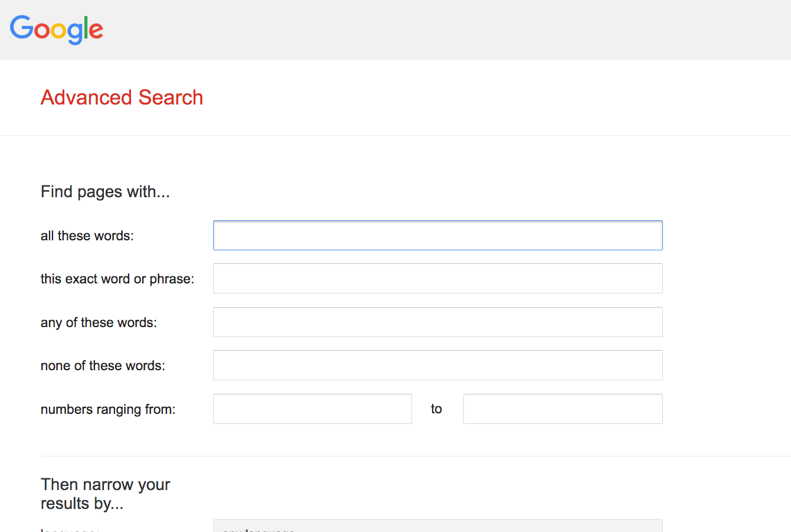Focus the 'all these words' text box
This screenshot has width=791, height=532.
(437, 236)
